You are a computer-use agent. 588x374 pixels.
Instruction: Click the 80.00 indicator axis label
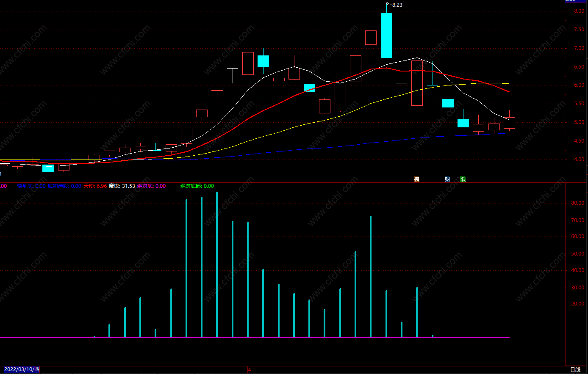tap(578, 203)
